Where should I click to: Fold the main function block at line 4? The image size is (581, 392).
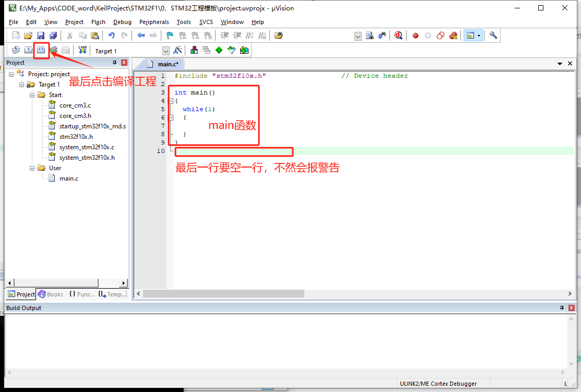point(171,101)
